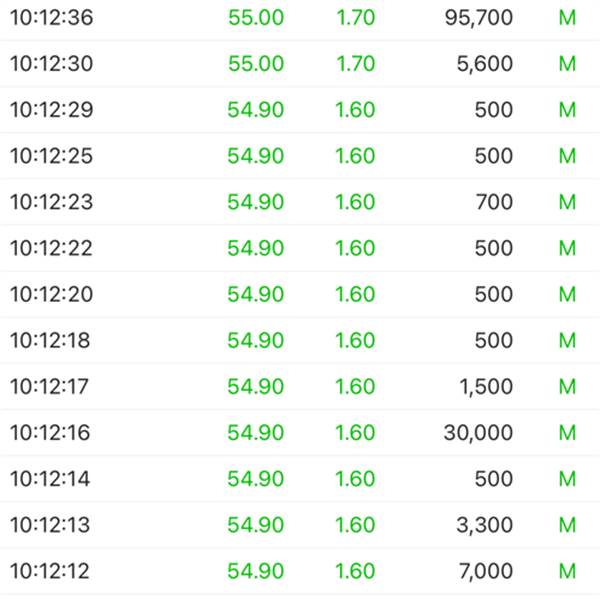The width and height of the screenshot is (600, 600).
Task: Select the trade at 10:12:29
Action: (x=300, y=110)
